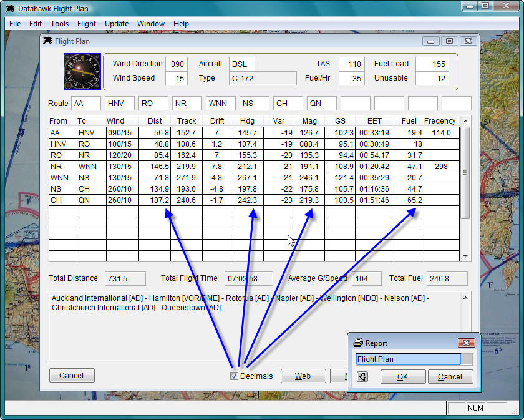Click the left-arrow icon in the Report dialog
524x420 pixels.
pos(362,376)
